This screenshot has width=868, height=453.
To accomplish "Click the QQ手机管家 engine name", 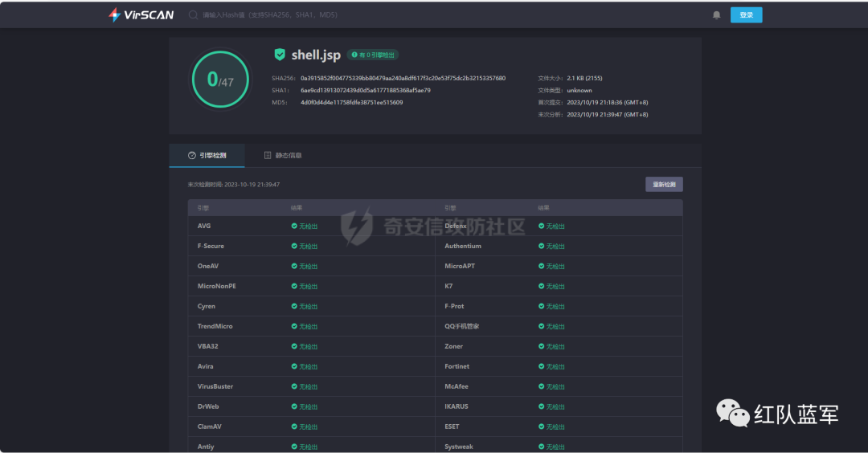I will [x=461, y=326].
